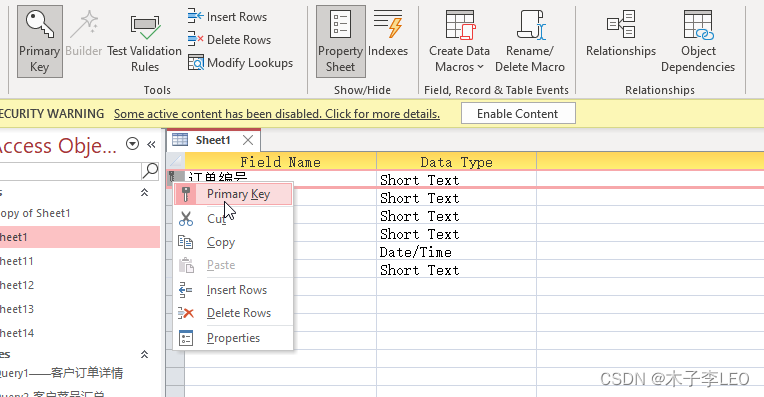This screenshot has height=397, width=764.
Task: Select Sheet12 in navigation pane
Action: [x=80, y=285]
